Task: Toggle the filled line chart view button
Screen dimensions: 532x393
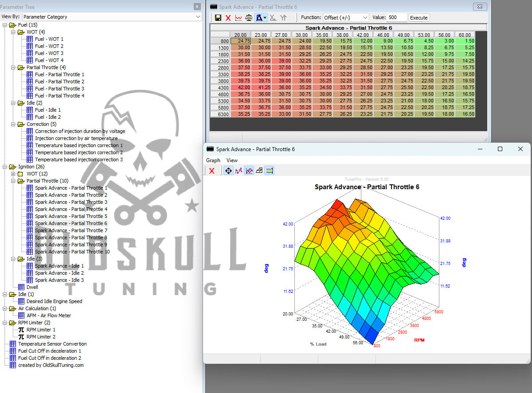Action: point(249,171)
